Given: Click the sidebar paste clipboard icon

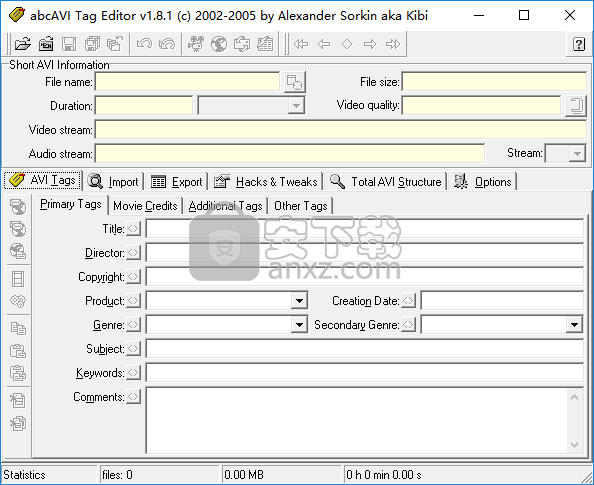Looking at the screenshot, I should (18, 351).
